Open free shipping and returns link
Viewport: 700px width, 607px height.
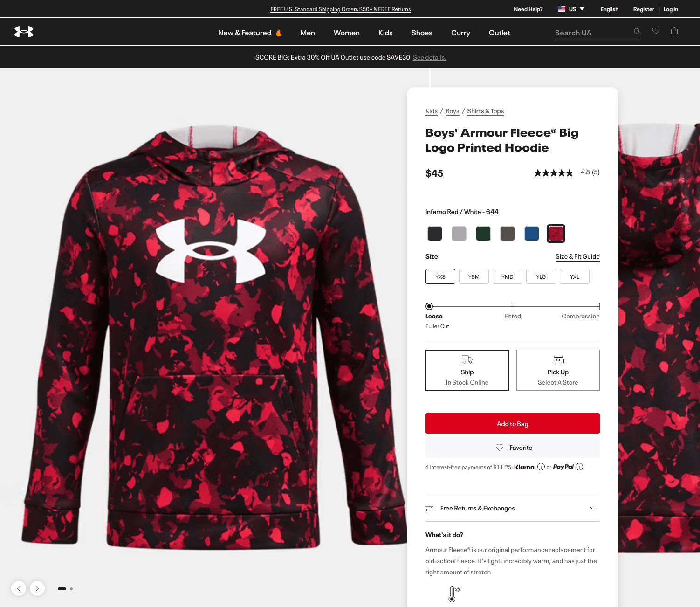point(341,9)
